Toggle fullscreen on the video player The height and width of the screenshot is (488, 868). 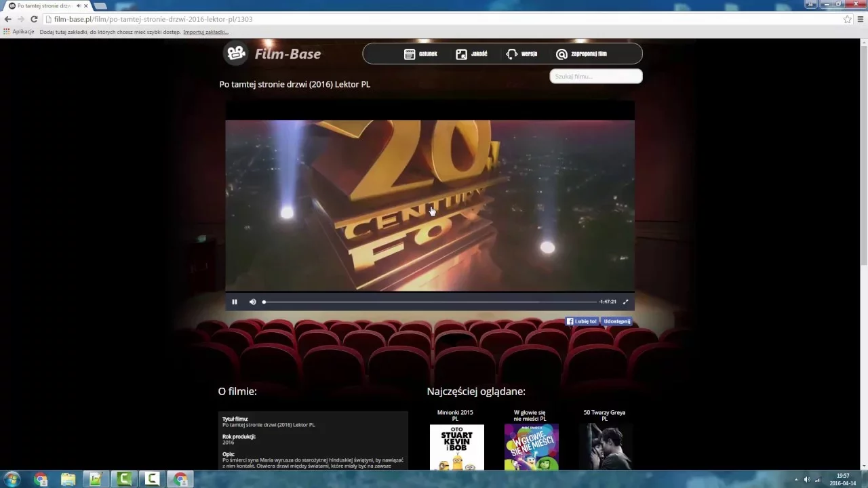[x=625, y=302]
